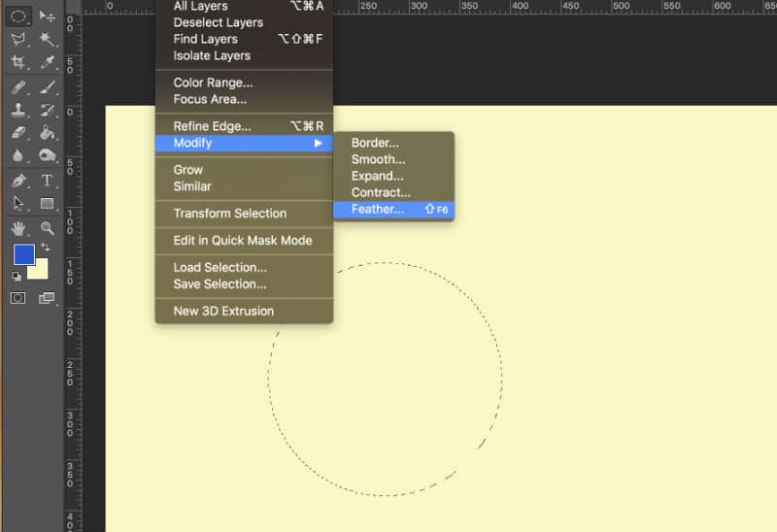Click inside the circular selection on canvas
Screen dimensions: 777x532
coord(385,379)
